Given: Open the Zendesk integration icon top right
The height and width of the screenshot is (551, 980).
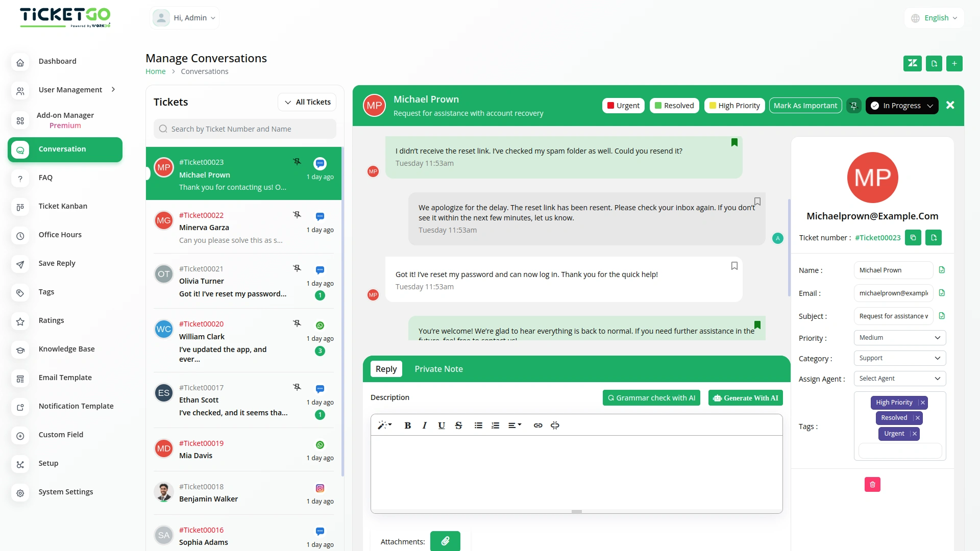Looking at the screenshot, I should pos(913,63).
